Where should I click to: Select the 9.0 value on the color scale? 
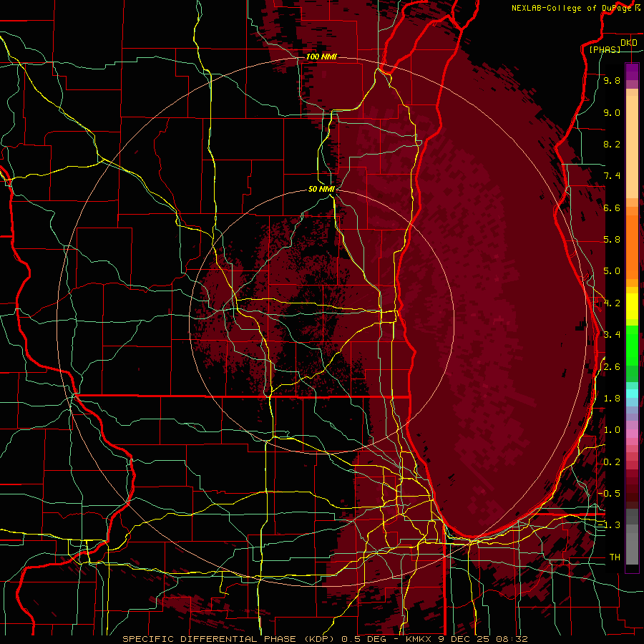click(612, 113)
